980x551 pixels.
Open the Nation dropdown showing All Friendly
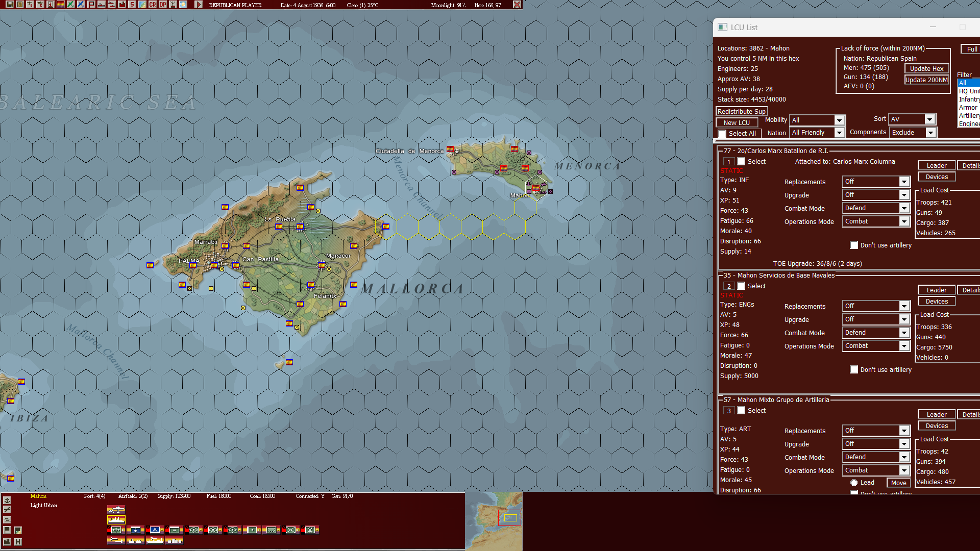point(817,132)
